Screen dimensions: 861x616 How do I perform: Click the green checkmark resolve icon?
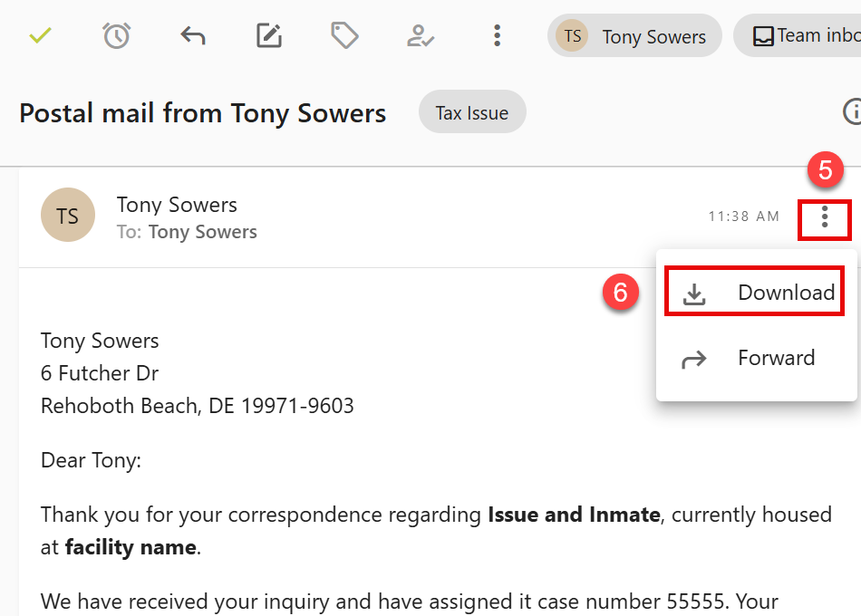pyautogui.click(x=40, y=35)
